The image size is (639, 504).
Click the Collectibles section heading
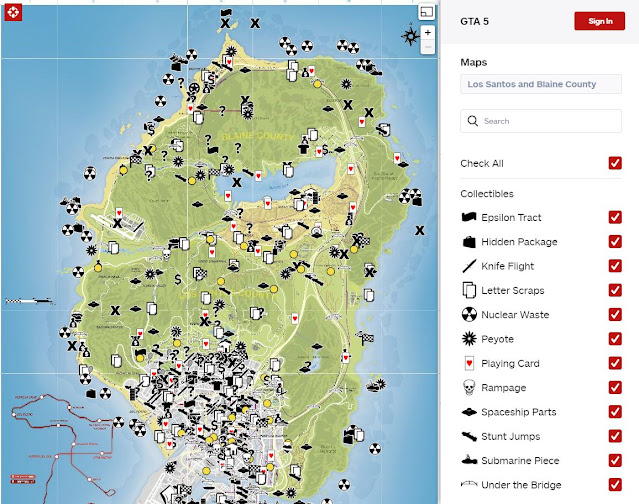[487, 194]
